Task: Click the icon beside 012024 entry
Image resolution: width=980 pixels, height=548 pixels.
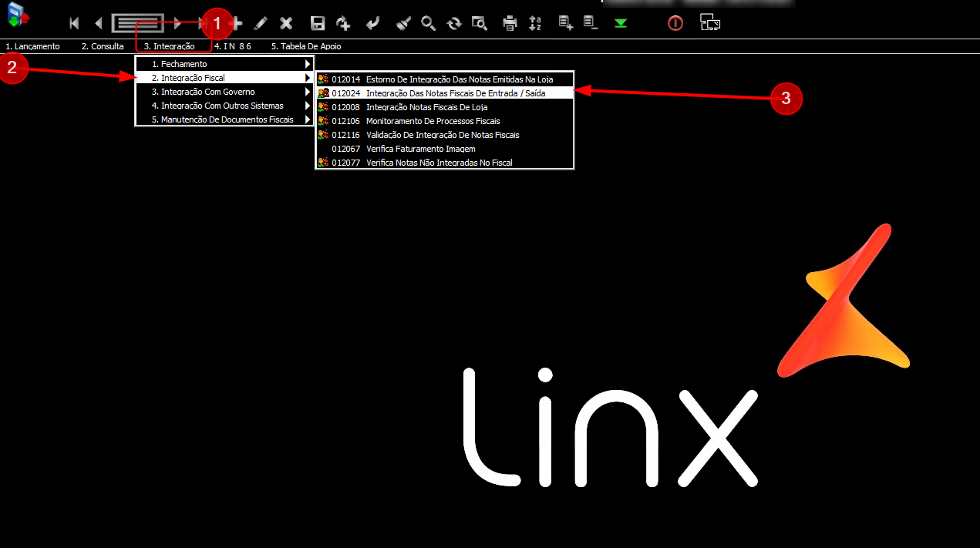Action: [x=323, y=92]
